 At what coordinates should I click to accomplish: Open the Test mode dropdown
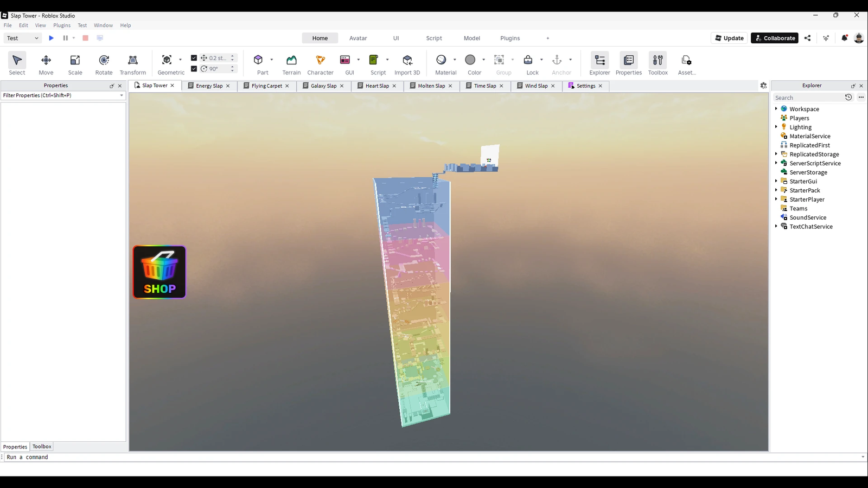point(23,38)
